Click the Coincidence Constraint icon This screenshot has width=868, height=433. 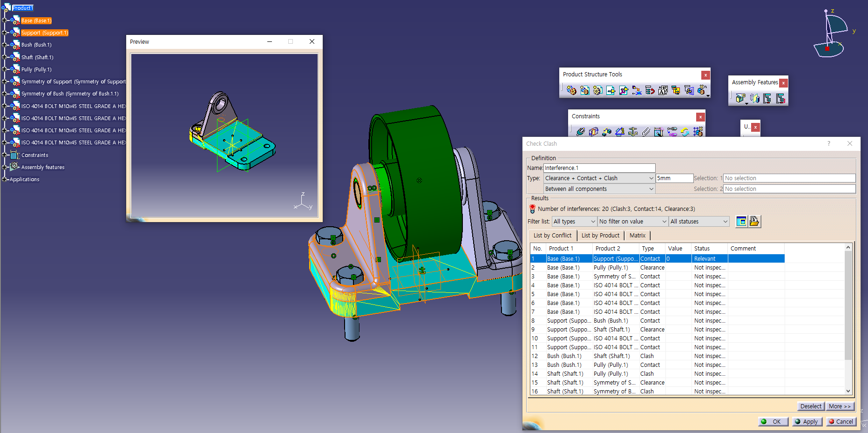coord(580,132)
